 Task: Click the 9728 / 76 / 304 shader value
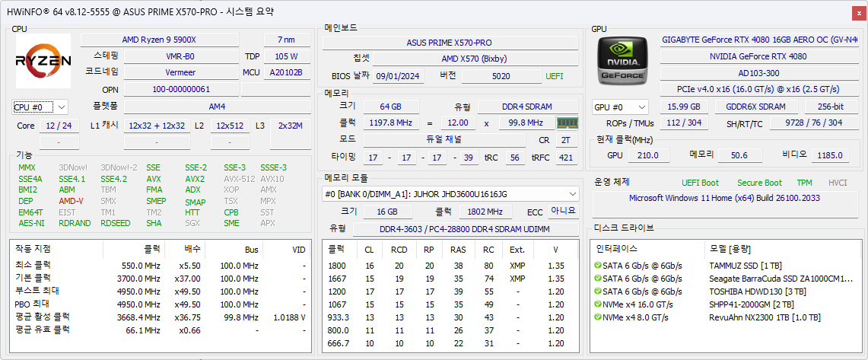click(x=814, y=123)
